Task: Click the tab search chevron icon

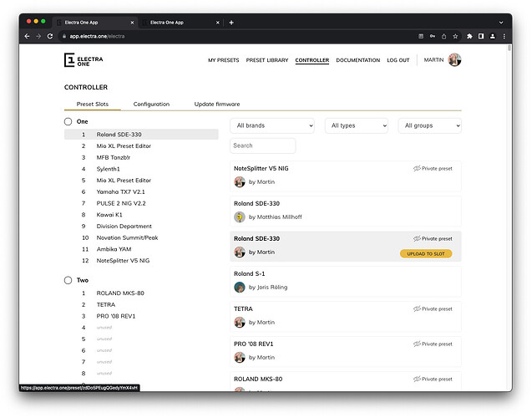Action: tap(501, 23)
